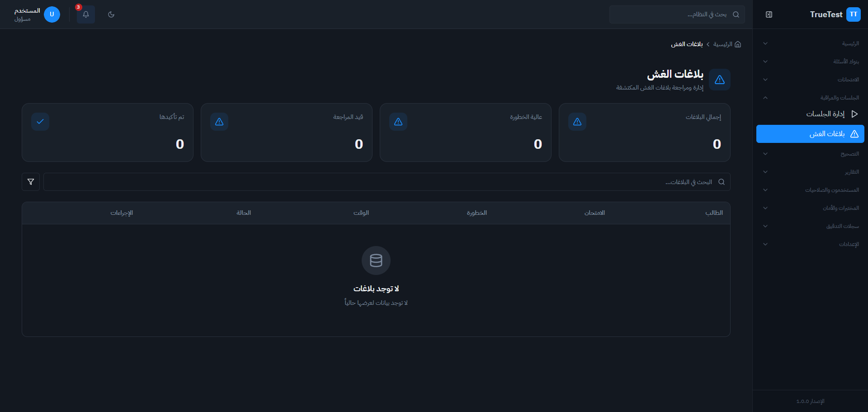Click الخطورة column header
The width and height of the screenshot is (868, 412).
[x=477, y=213]
